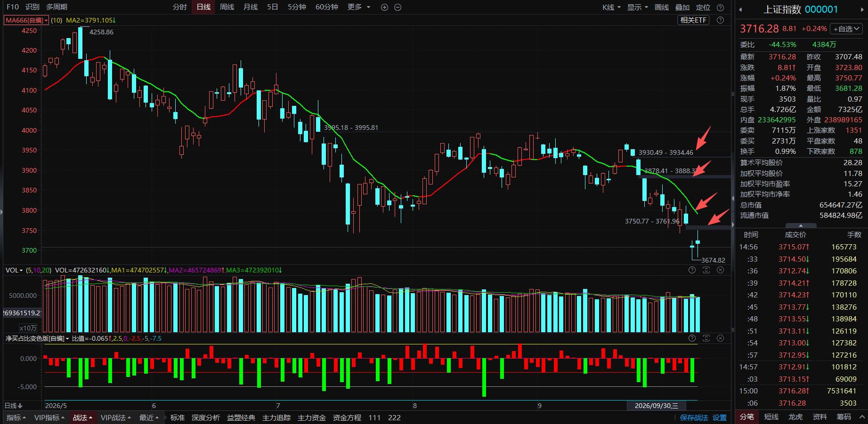Open 设置 settings link
Image resolution: width=868 pixels, height=424 pixels.
click(x=719, y=417)
